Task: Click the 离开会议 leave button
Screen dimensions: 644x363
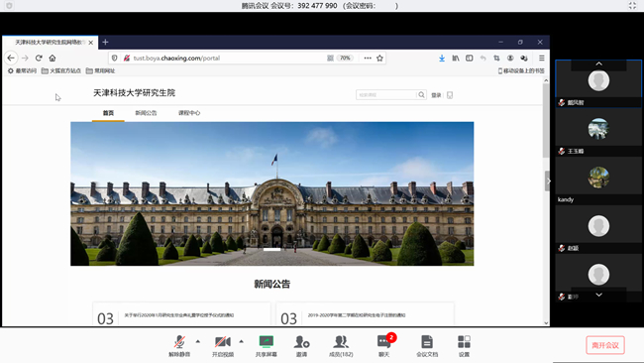Action: point(605,345)
